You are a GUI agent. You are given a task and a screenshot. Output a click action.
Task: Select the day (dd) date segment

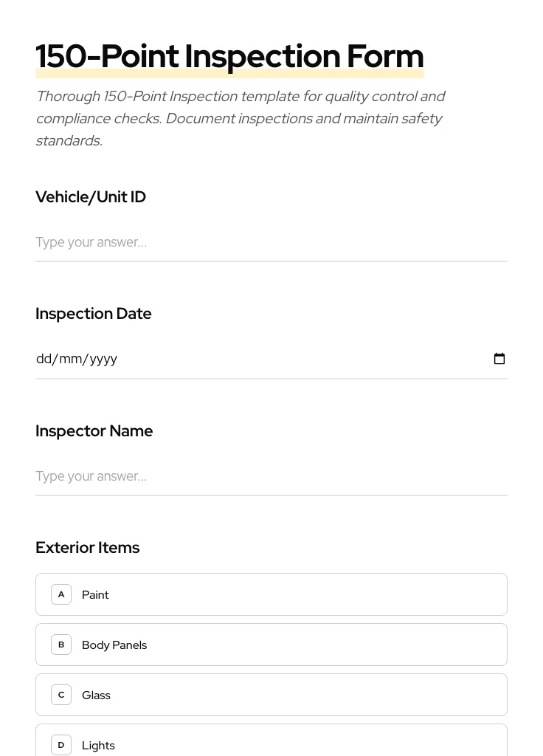point(44,359)
